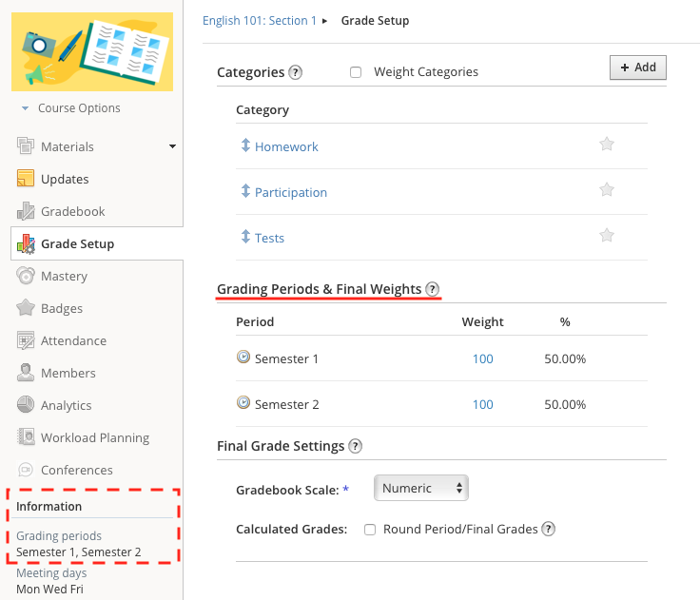The width and height of the screenshot is (700, 600).
Task: Click the star icon beside Homework
Action: [607, 145]
